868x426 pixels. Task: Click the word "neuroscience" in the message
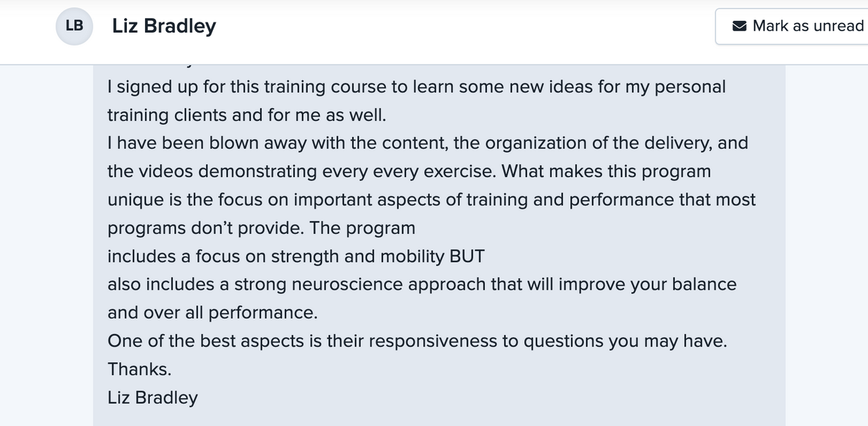pos(347,284)
